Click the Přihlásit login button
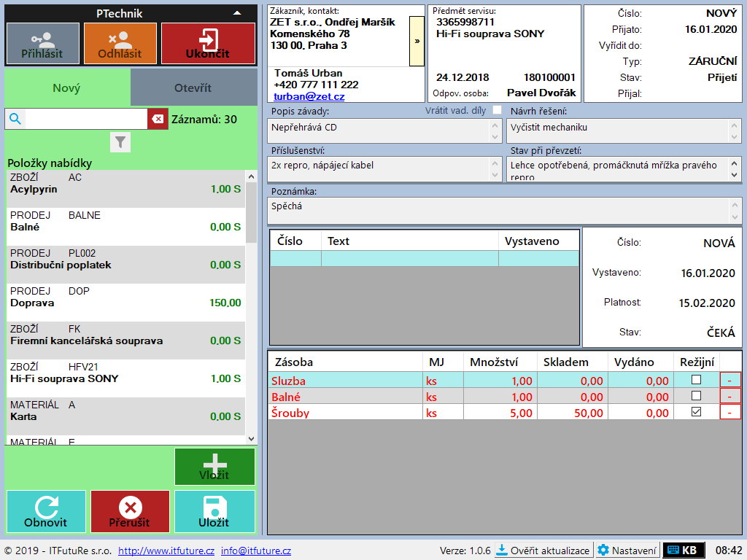747x560 pixels. (x=43, y=43)
